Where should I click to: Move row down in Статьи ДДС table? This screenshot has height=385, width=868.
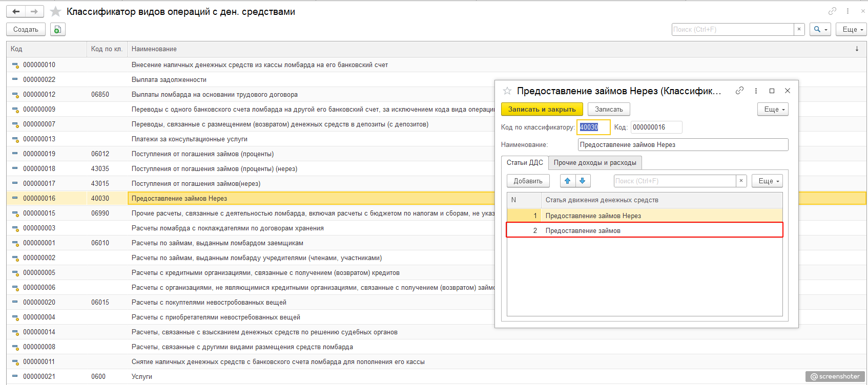[583, 181]
